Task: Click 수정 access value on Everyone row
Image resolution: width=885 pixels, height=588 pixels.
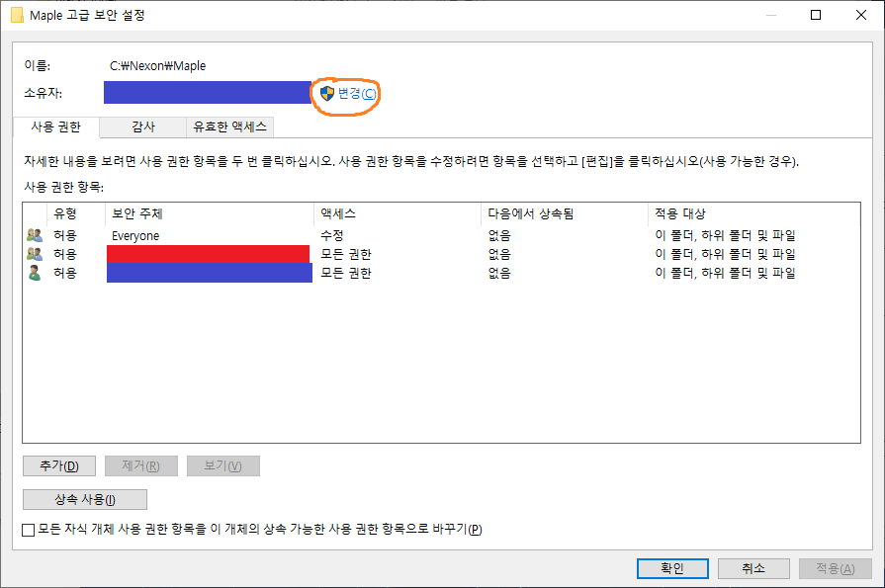Action: point(332,235)
